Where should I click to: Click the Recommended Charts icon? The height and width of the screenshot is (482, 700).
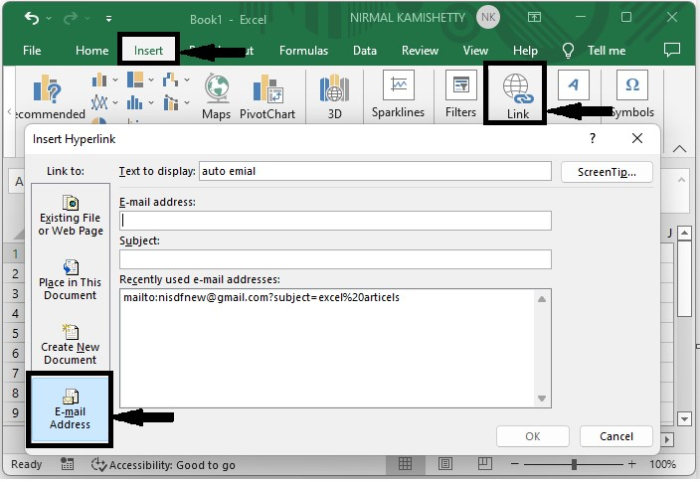pyautogui.click(x=47, y=88)
